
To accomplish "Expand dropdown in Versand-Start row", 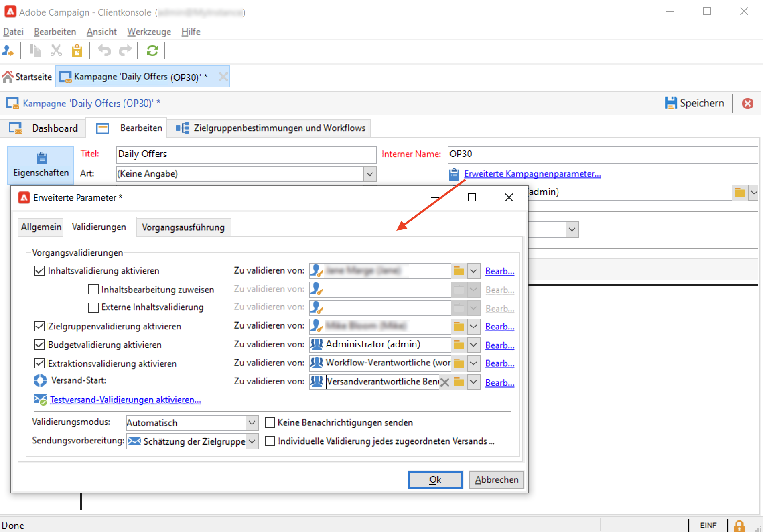I will 473,382.
